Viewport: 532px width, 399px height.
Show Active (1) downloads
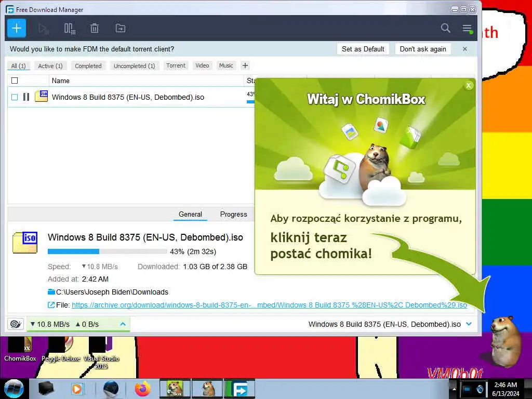[50, 66]
